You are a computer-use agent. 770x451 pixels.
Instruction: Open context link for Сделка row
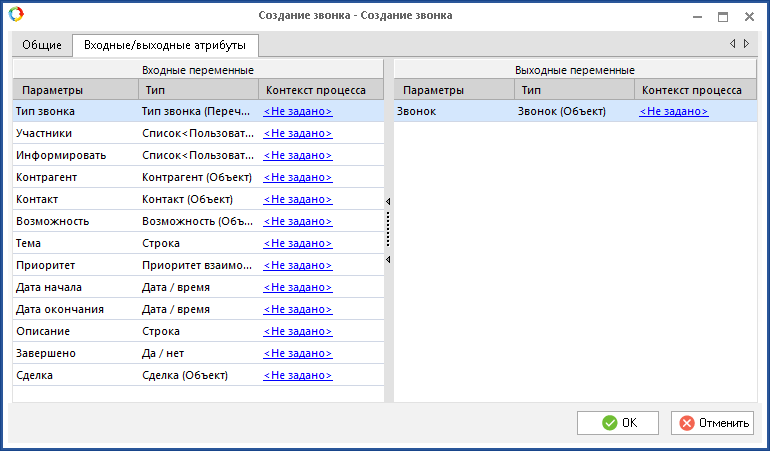pyautogui.click(x=298, y=376)
